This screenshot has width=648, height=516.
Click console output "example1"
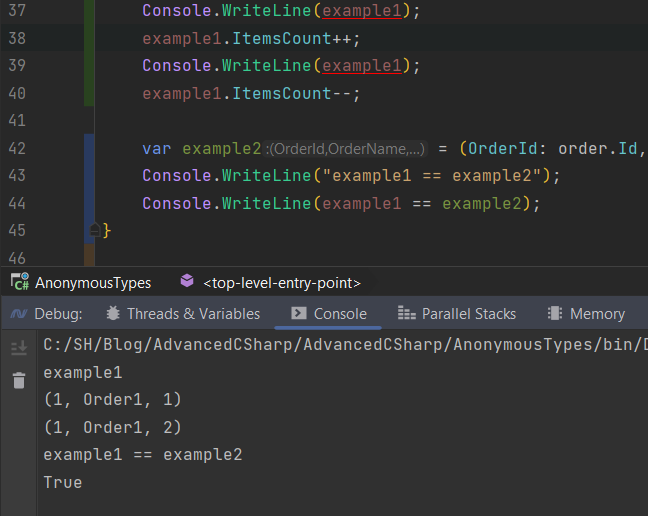point(83,373)
